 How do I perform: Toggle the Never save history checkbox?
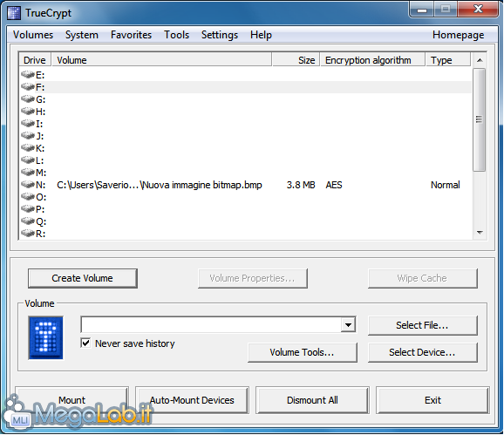pos(85,343)
